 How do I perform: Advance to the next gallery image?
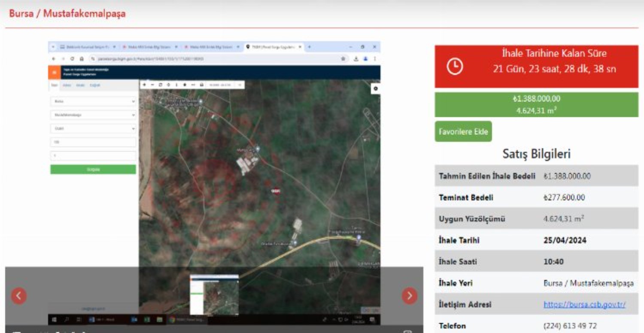[x=409, y=296]
